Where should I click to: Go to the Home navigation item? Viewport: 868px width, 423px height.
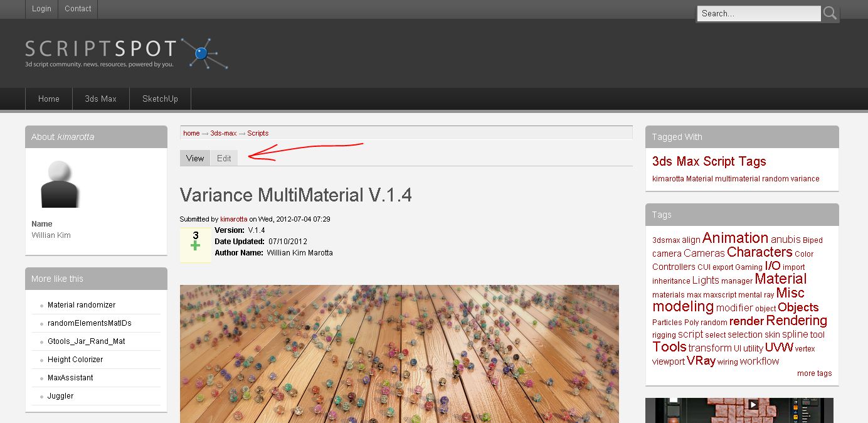pyautogui.click(x=48, y=99)
